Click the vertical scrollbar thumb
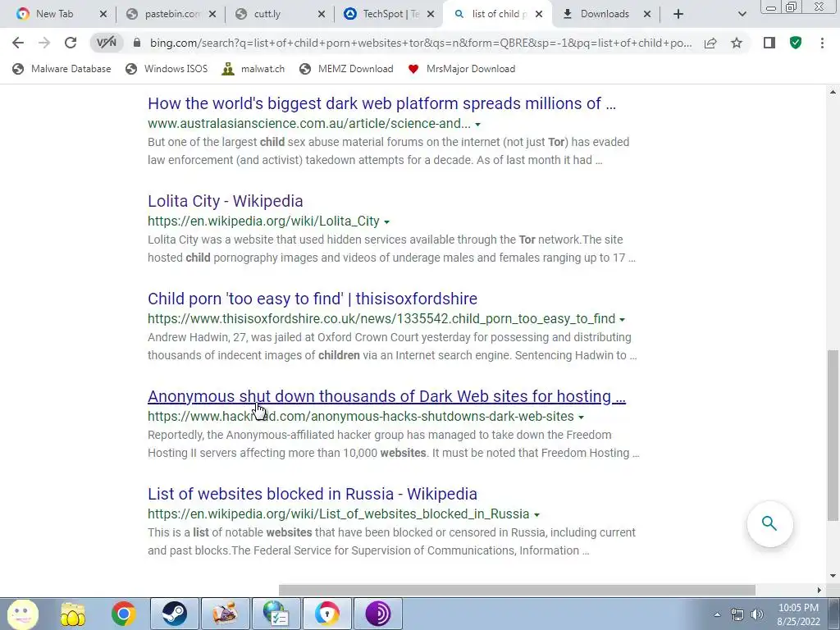The height and width of the screenshot is (630, 840). [833, 435]
